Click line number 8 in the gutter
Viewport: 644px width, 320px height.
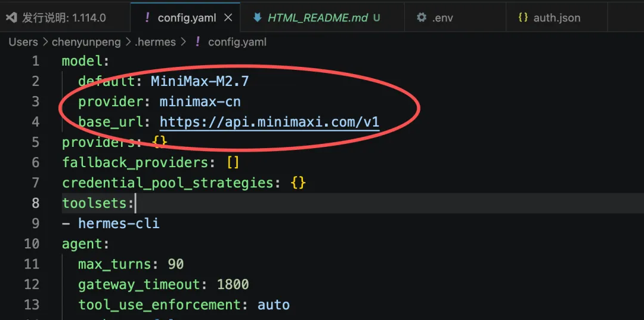tap(36, 203)
